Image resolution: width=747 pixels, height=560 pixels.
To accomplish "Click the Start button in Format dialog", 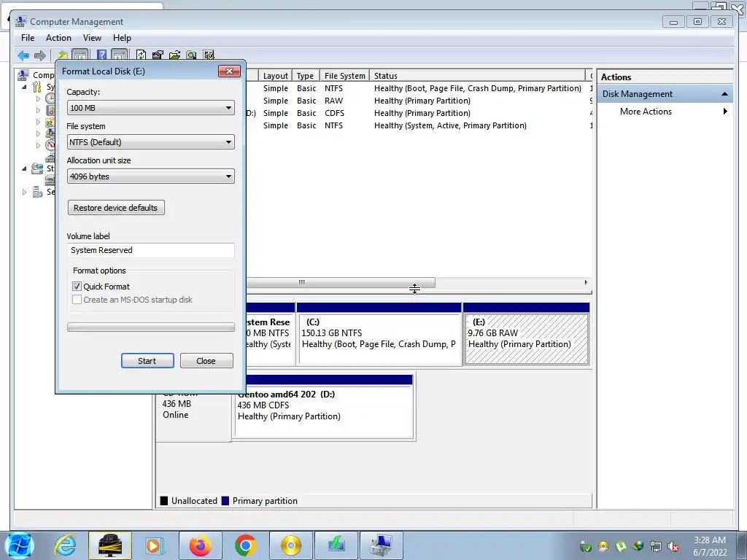I will [147, 361].
